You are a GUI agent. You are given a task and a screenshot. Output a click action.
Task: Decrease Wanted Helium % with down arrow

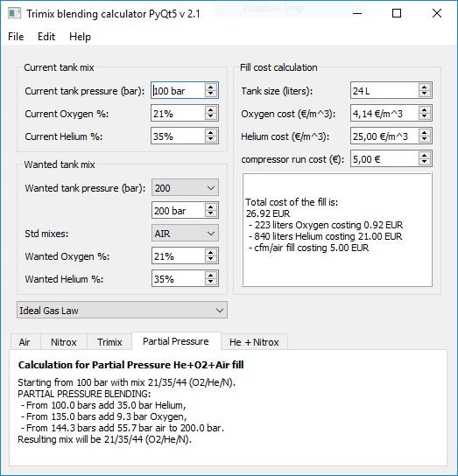(x=211, y=282)
